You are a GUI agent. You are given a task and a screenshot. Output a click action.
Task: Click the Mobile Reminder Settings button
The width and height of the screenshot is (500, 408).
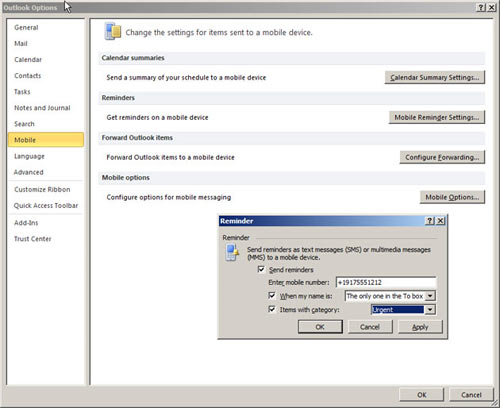tap(437, 117)
